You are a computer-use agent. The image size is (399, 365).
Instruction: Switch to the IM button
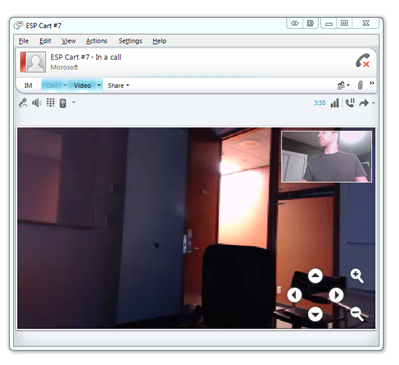28,86
